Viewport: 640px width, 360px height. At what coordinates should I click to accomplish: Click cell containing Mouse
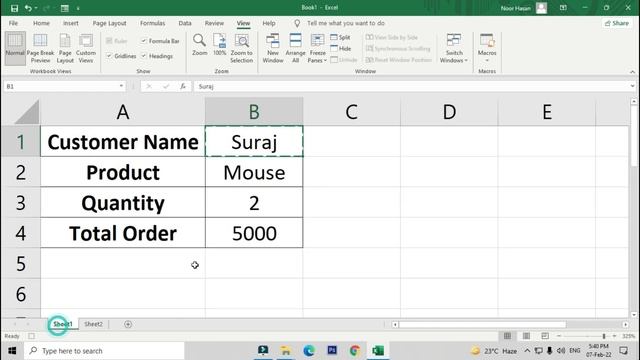click(254, 172)
